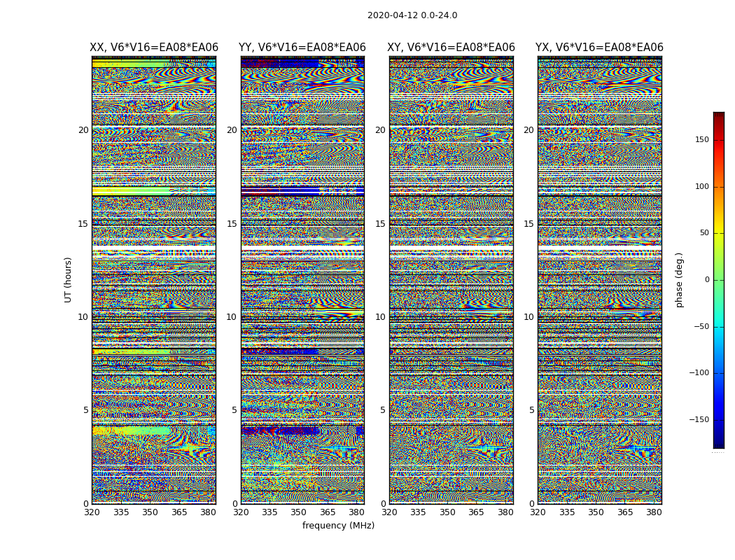Click the 15 hour tick beside XY panel
The image size is (735, 560).
pos(381,223)
